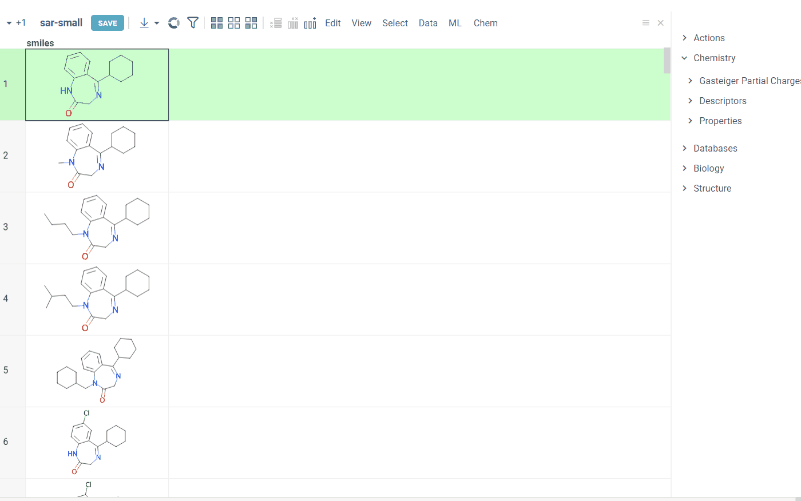Click the download arrow icon
801x501 pixels.
(144, 23)
